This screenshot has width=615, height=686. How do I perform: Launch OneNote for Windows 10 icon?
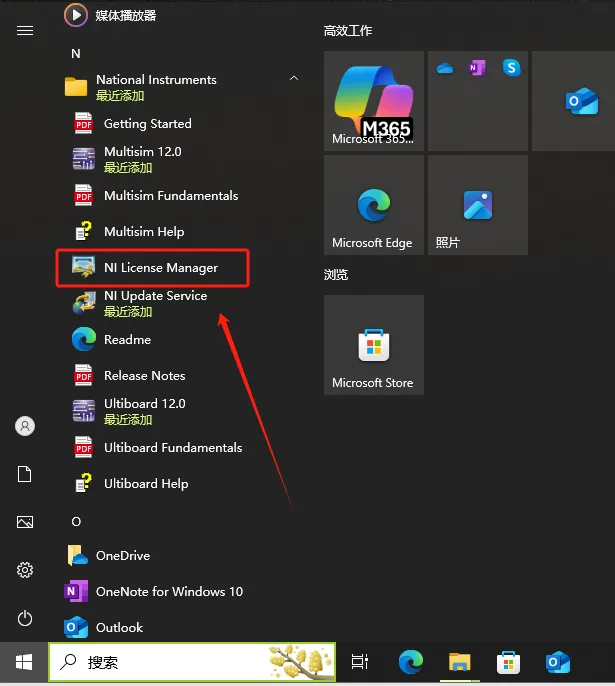pyautogui.click(x=76, y=591)
